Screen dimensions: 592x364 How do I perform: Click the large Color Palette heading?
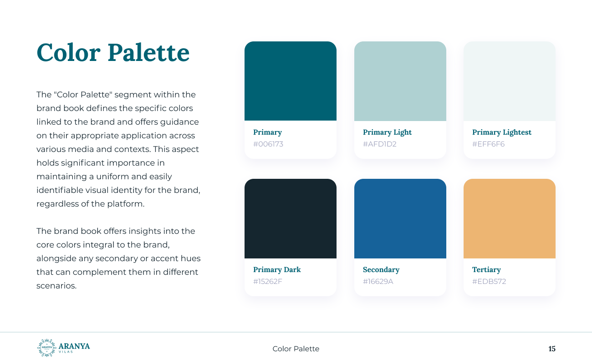[113, 52]
